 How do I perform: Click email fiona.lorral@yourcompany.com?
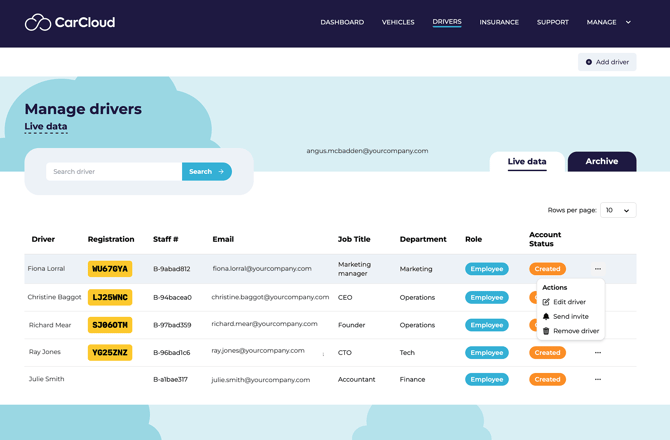262,269
